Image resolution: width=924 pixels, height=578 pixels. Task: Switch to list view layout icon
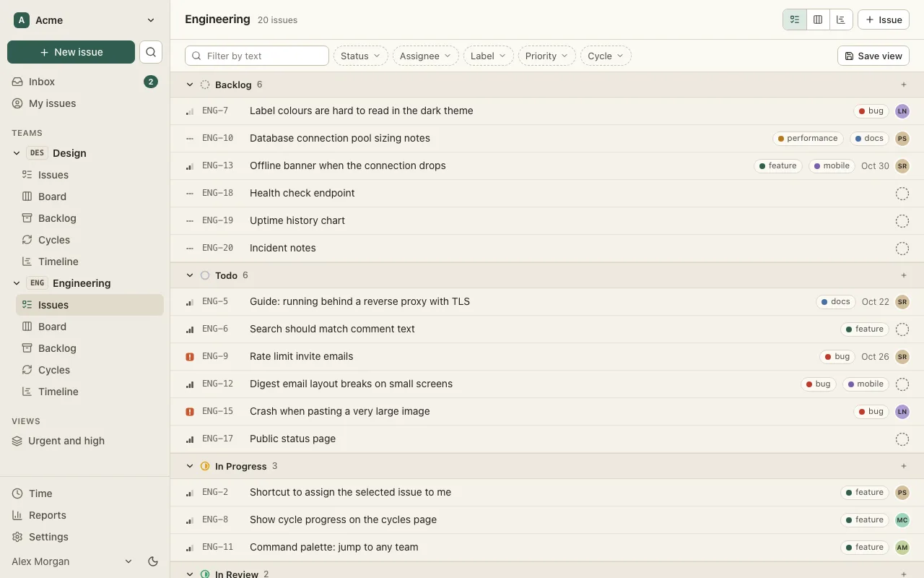[x=795, y=20]
